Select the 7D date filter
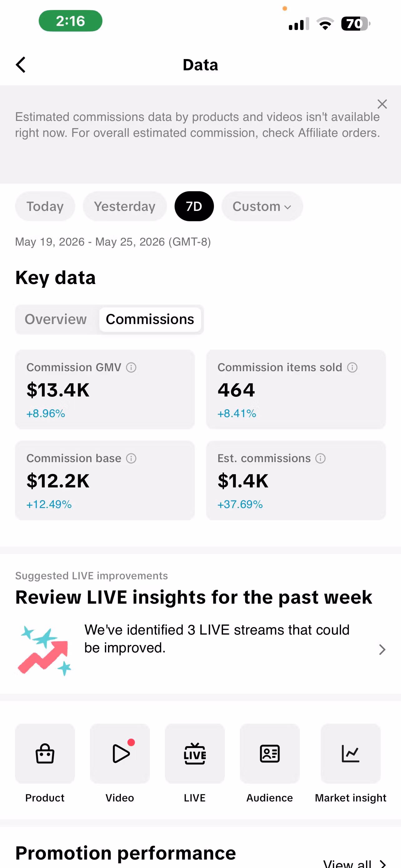 (x=194, y=206)
